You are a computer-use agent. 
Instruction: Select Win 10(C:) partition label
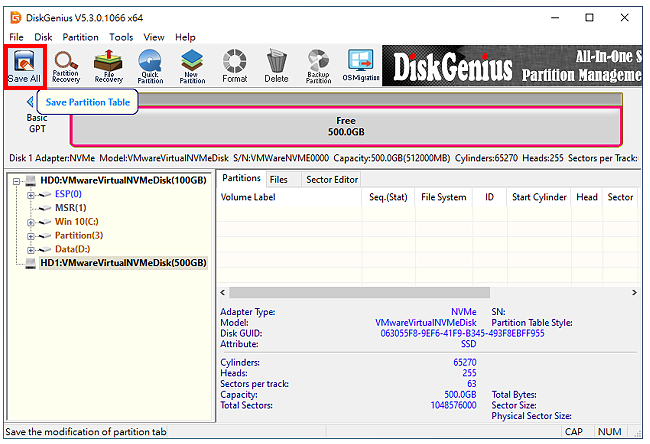(x=77, y=222)
